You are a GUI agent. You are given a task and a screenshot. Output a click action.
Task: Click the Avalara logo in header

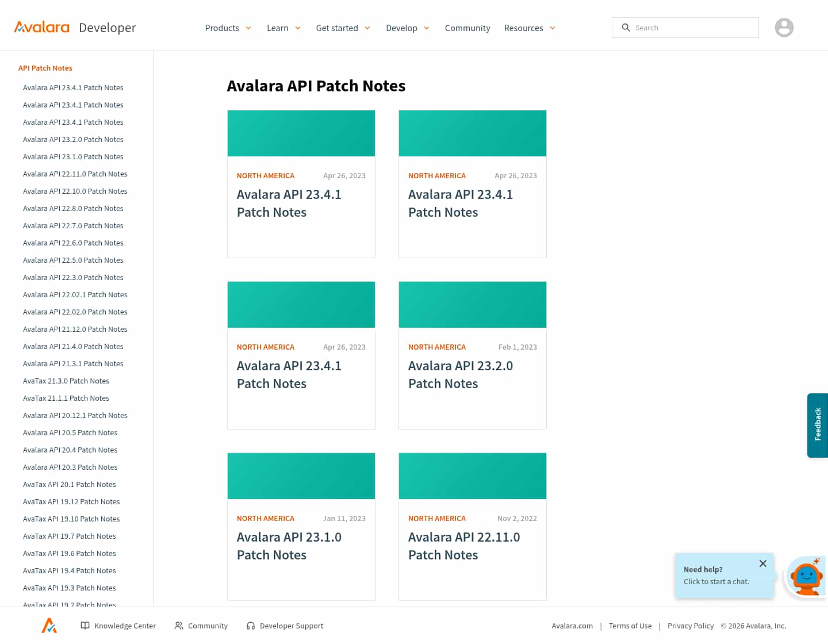41,28
